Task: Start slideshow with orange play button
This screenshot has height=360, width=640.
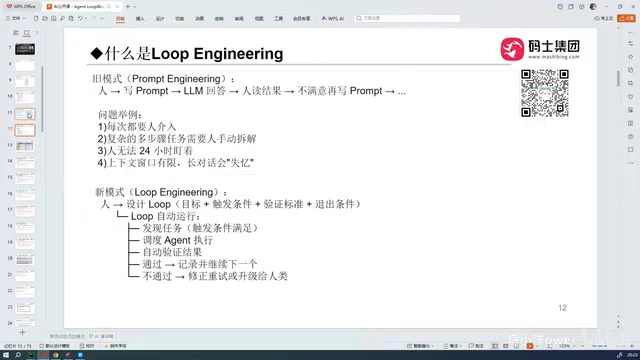Action: pyautogui.click(x=530, y=346)
